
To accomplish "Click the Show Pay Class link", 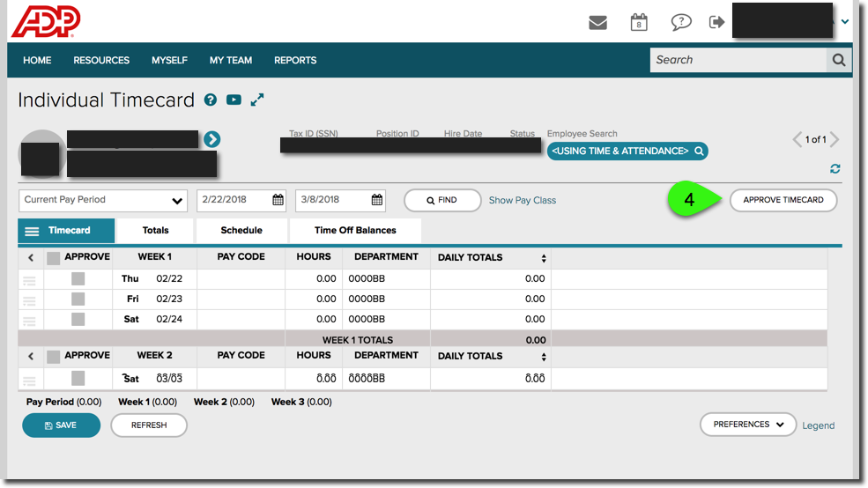I will (x=523, y=200).
